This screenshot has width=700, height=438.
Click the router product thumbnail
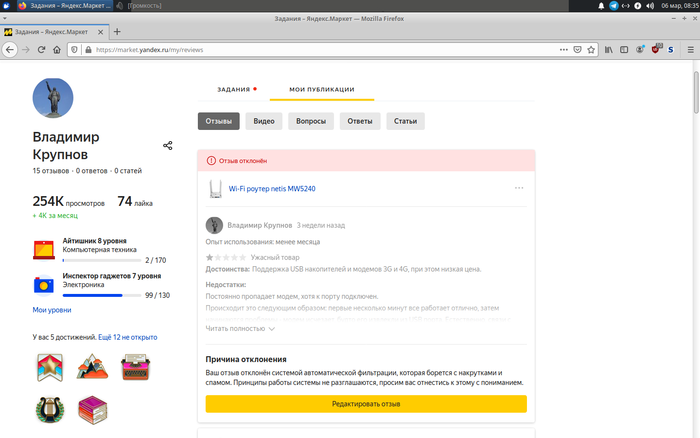[216, 189]
